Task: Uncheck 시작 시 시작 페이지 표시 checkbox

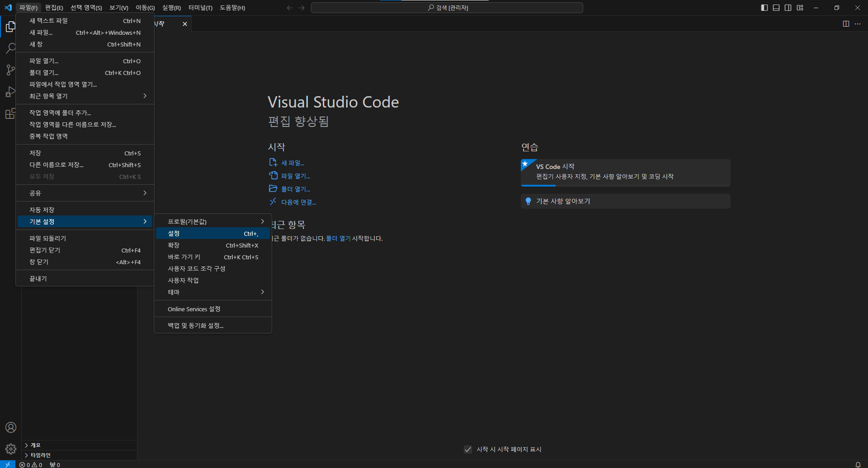Action: [x=468, y=449]
